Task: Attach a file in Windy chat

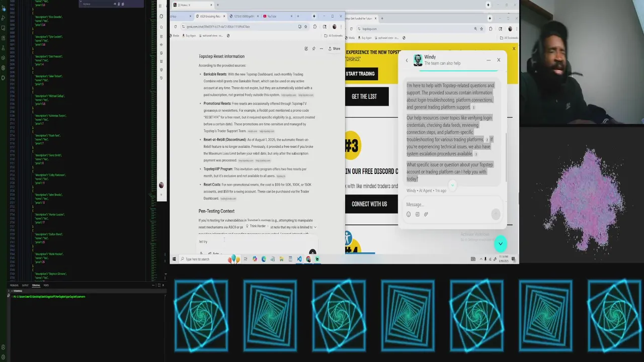Action: point(426,214)
